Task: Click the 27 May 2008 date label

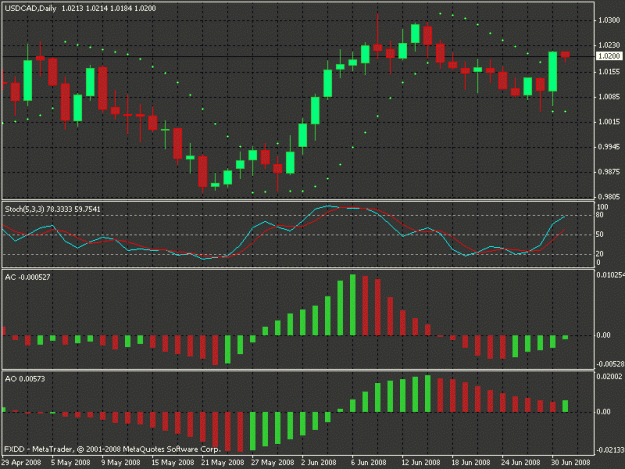Action: (x=272, y=463)
